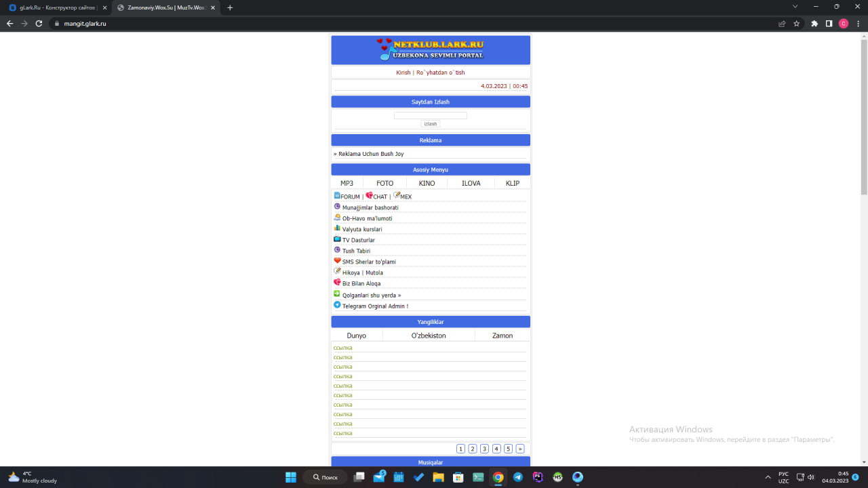Switch to the gLark.Ru browser tab
The width and height of the screenshot is (868, 488).
tap(53, 7)
